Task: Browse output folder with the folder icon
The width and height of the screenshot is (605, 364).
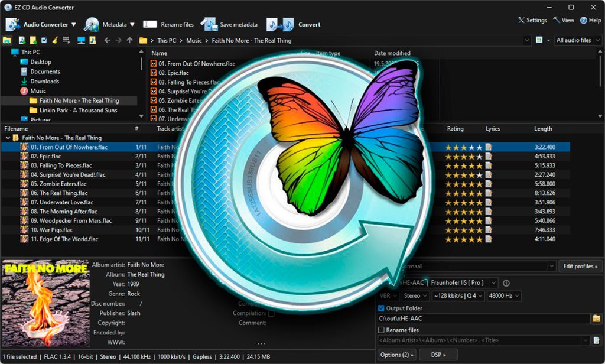Action: coord(596,318)
